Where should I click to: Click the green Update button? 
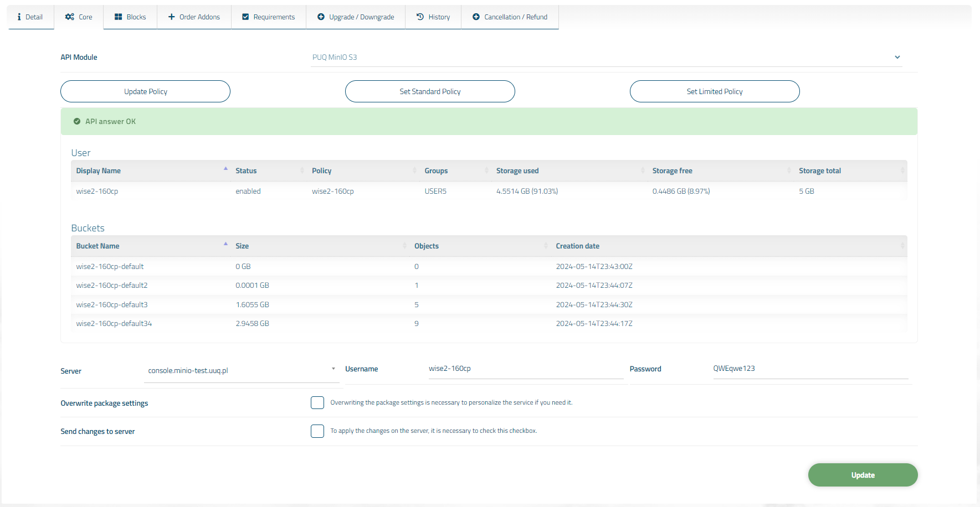click(863, 475)
